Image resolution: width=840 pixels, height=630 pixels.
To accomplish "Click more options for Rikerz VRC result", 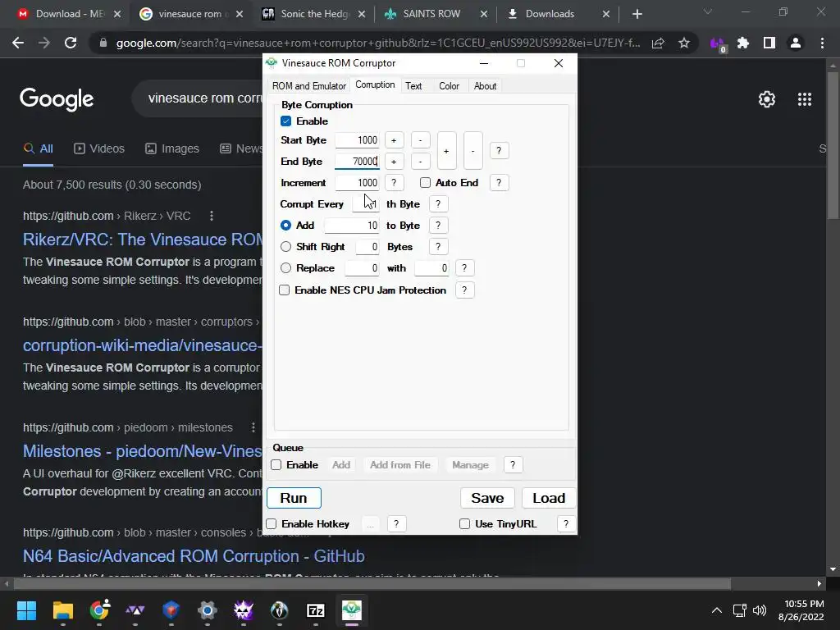I will point(212,216).
